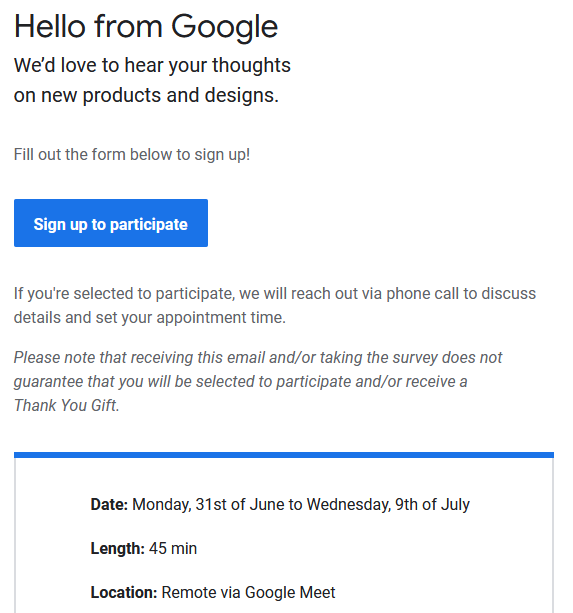
Task: Click the Fill out the form below text
Action: pyautogui.click(x=132, y=155)
